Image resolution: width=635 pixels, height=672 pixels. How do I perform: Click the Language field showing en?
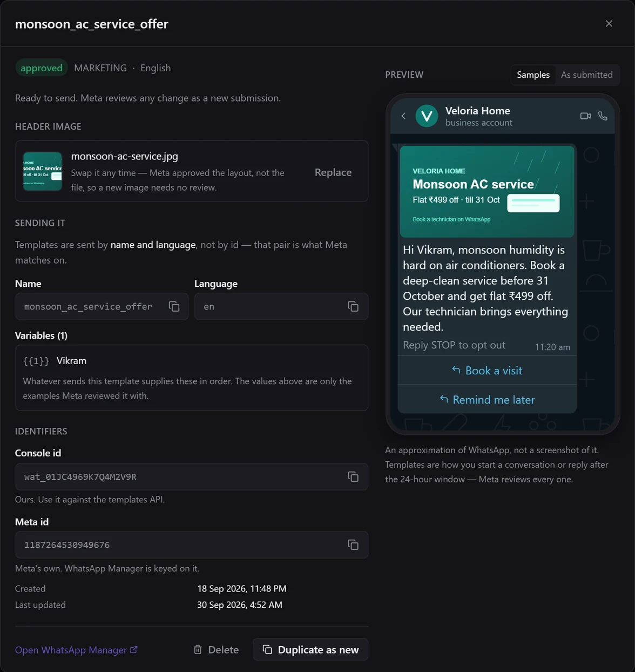[281, 307]
